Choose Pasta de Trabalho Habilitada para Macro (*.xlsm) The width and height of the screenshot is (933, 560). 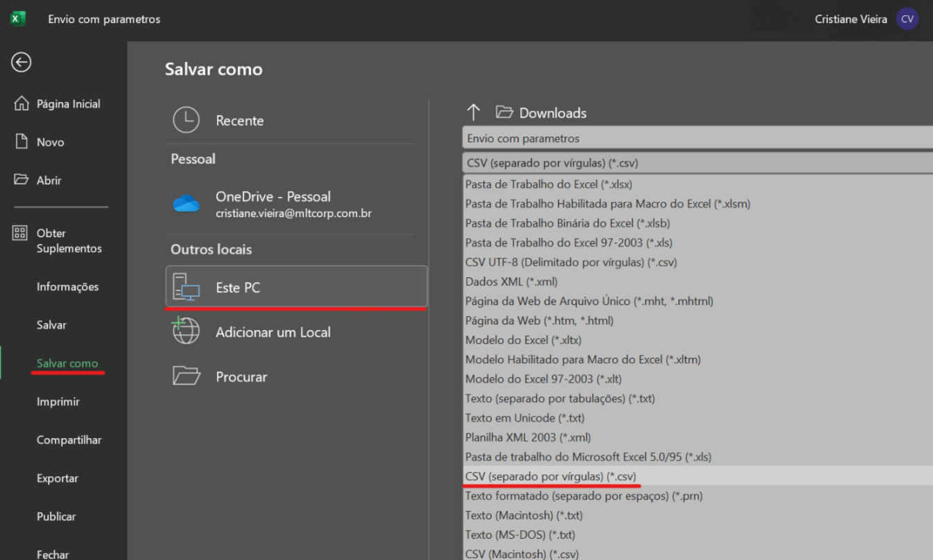point(697,204)
